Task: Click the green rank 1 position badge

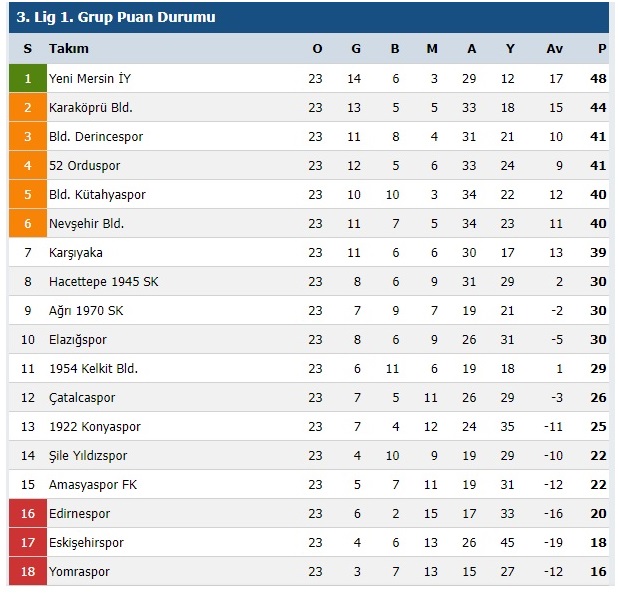Action: (x=27, y=78)
